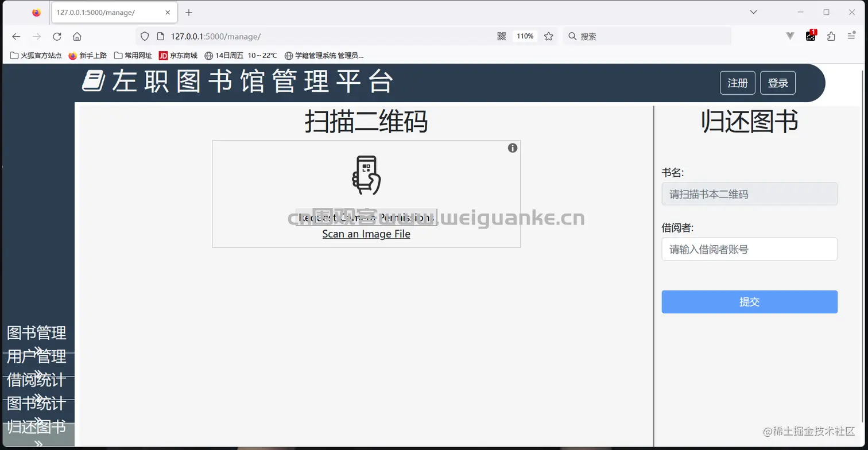Viewport: 868px width, 450px height.
Task: Click the translate icon in the address bar
Action: [790, 36]
